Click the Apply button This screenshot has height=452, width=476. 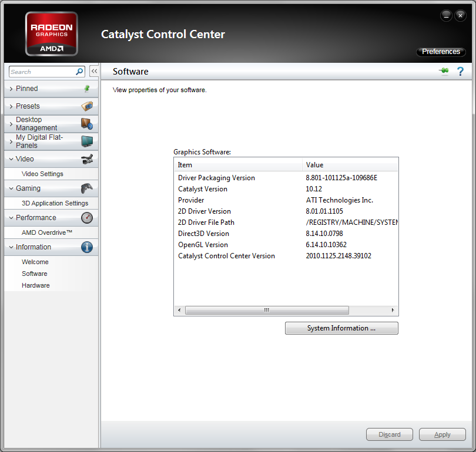[x=443, y=434]
